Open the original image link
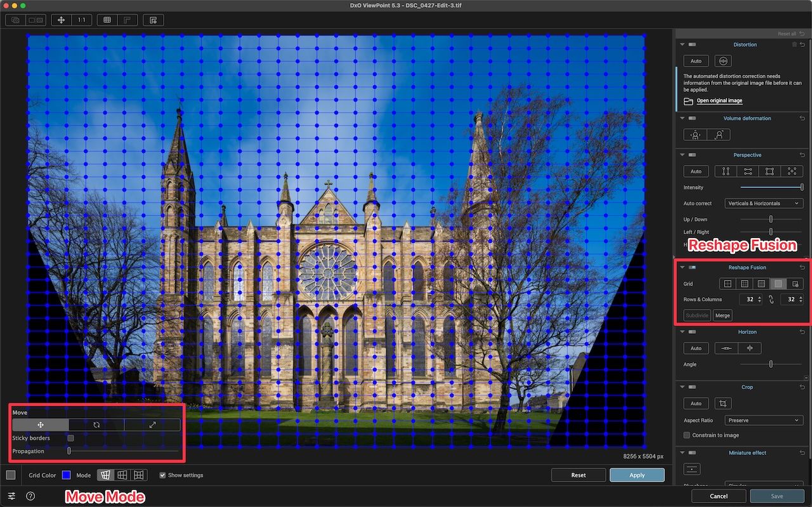The width and height of the screenshot is (812, 507). coord(719,101)
